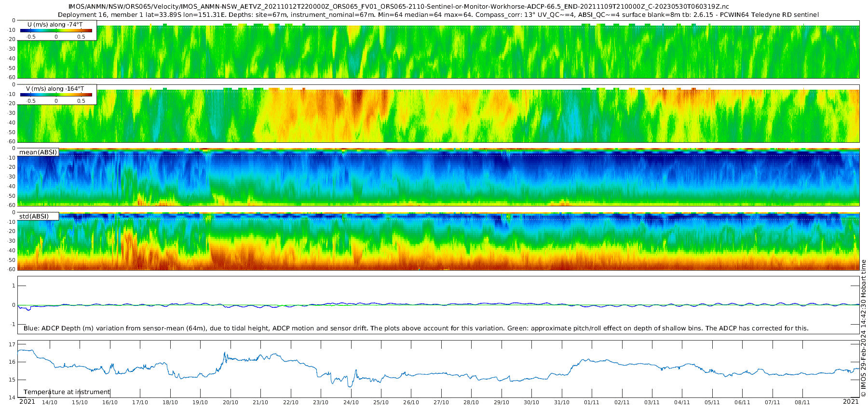
Task: Click the V velocity colorbar legend
Action: [57, 95]
